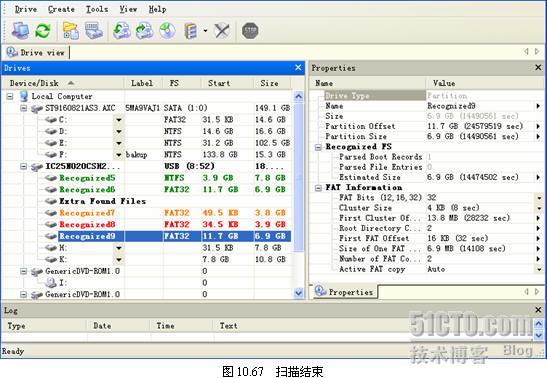The width and height of the screenshot is (547, 378).
Task: Click the Drives list scroll-up arrow
Action: click(298, 96)
